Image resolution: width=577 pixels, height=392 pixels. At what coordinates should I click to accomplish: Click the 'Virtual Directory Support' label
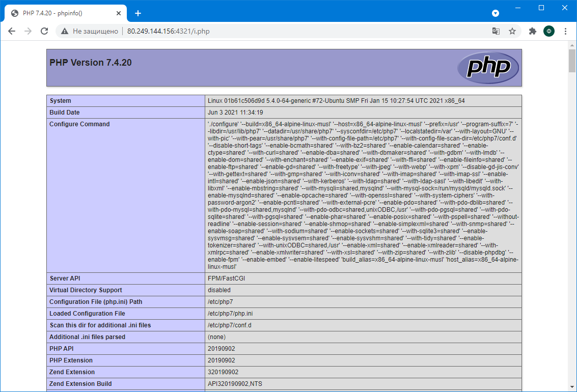pos(86,290)
